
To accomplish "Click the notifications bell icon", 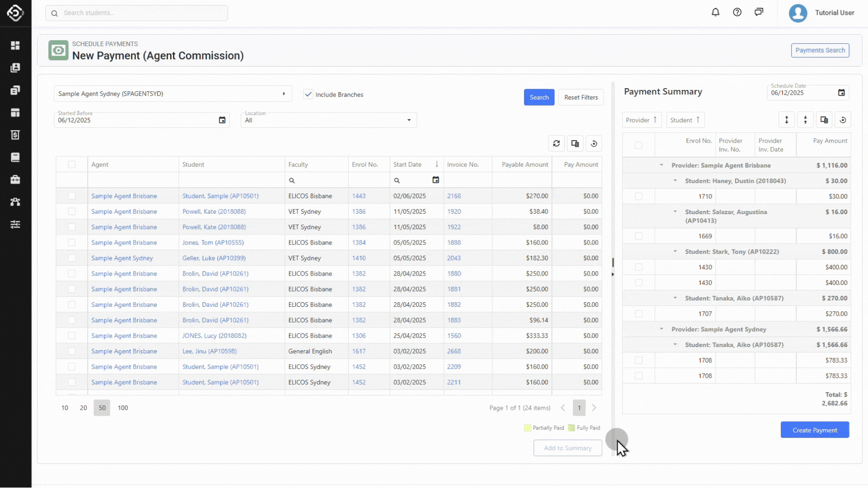I will pos(715,12).
